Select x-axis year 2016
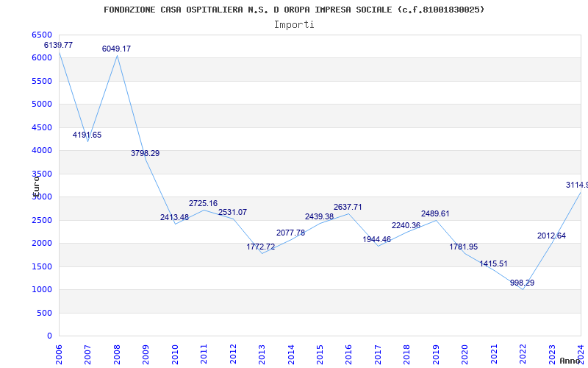The width and height of the screenshot is (588, 368). click(348, 355)
